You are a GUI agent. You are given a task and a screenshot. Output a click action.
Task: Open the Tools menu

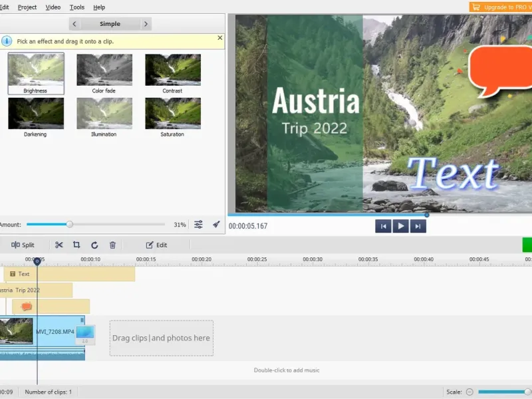pyautogui.click(x=77, y=7)
